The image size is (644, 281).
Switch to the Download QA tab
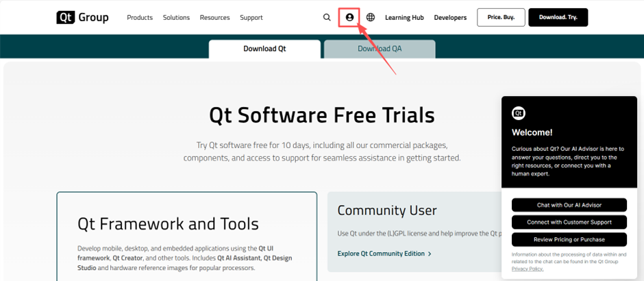380,49
